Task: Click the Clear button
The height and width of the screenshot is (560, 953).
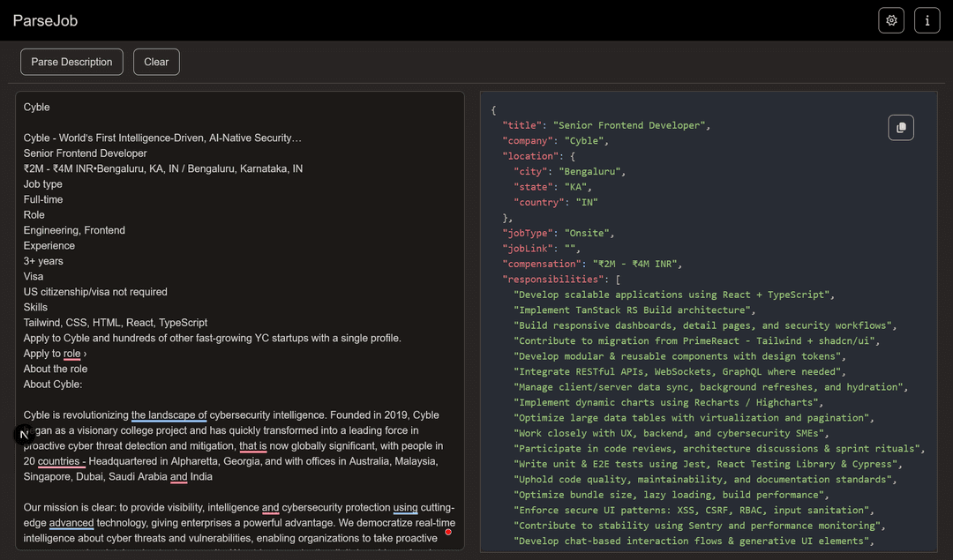Action: pyautogui.click(x=156, y=62)
